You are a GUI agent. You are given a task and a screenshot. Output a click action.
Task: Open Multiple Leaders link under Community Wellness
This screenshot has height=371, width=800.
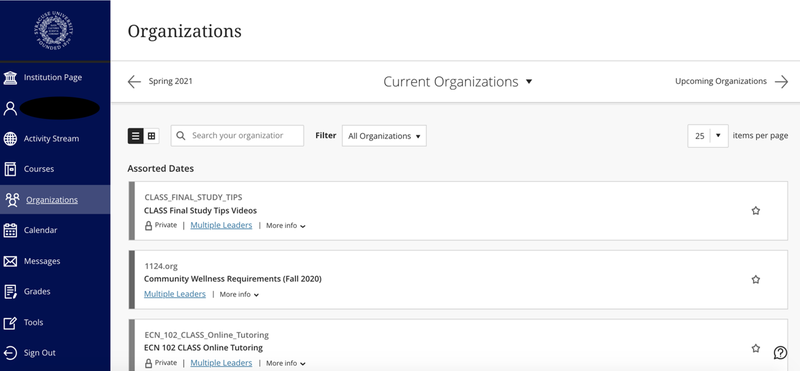coord(174,294)
